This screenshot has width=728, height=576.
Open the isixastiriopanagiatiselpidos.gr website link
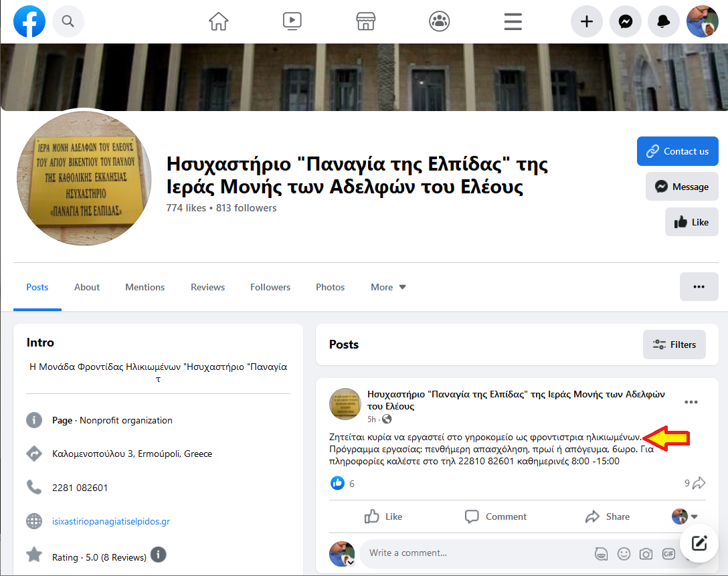pyautogui.click(x=111, y=521)
